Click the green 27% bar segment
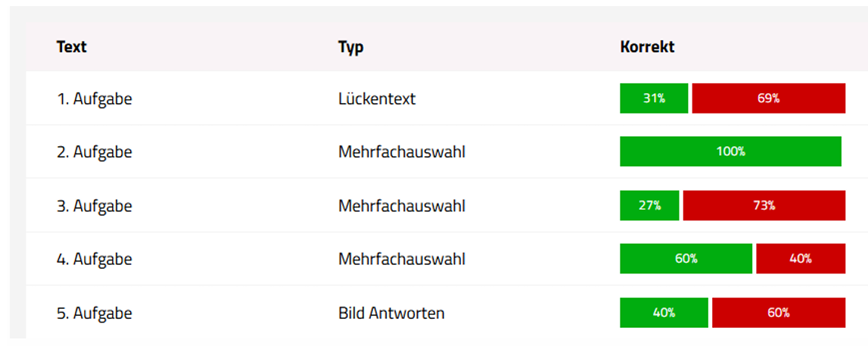 [x=649, y=205]
